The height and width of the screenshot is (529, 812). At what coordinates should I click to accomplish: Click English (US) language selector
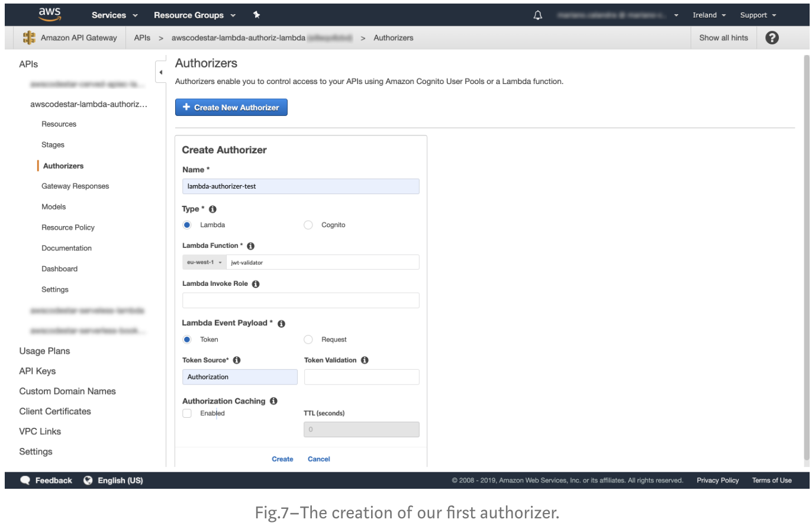120,480
